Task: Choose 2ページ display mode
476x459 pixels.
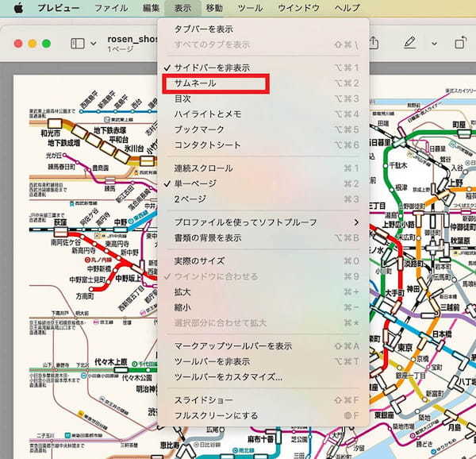Action: click(x=263, y=199)
